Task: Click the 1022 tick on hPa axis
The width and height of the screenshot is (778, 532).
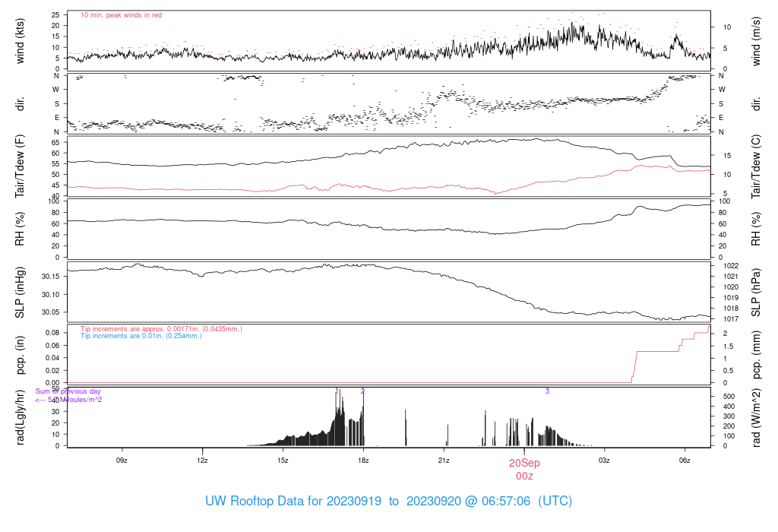Action: pos(732,266)
